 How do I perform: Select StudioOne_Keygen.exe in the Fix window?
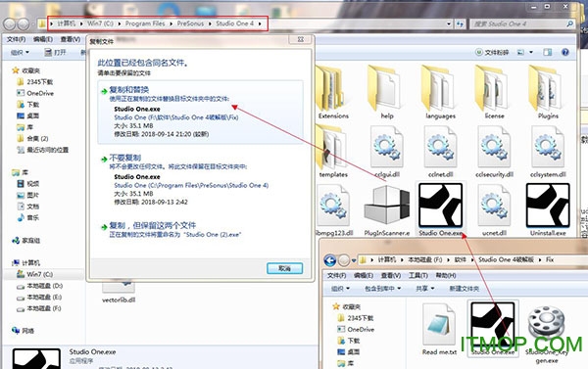(x=547, y=335)
